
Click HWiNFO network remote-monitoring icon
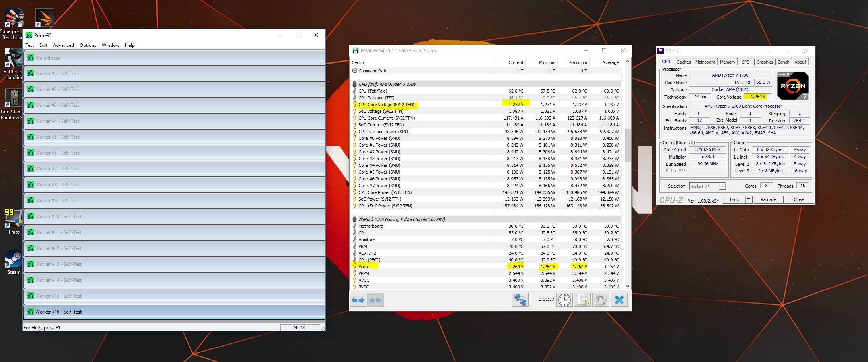tap(520, 300)
